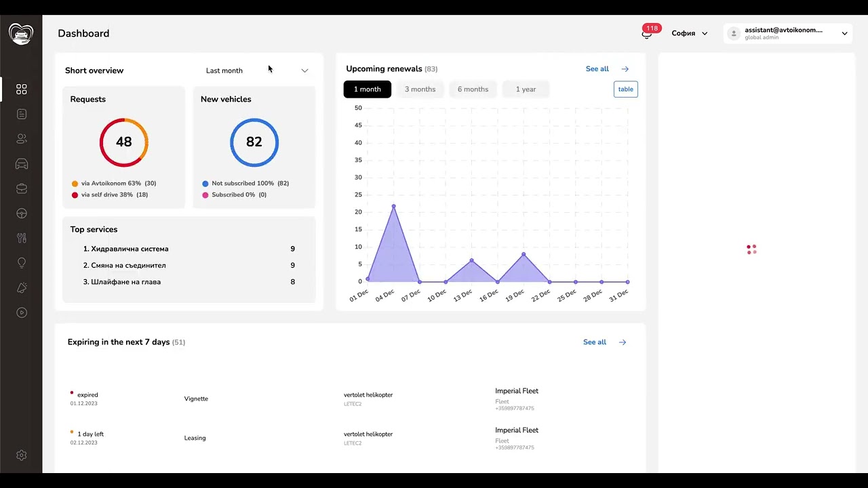Click vertolet helikopter in the Vignette row
Image resolution: width=868 pixels, height=488 pixels.
click(368, 395)
